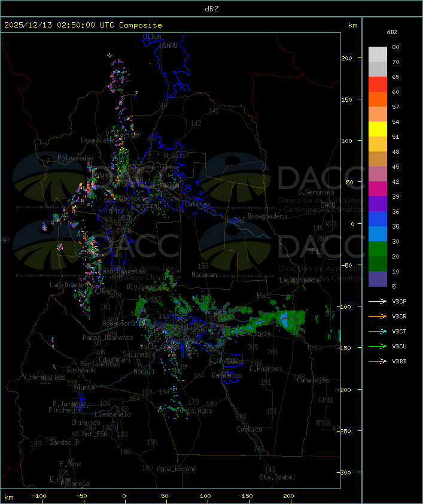Click the Bardas_B place label
Image resolution: width=423 pixels, height=504 pixels.
[x=64, y=442]
